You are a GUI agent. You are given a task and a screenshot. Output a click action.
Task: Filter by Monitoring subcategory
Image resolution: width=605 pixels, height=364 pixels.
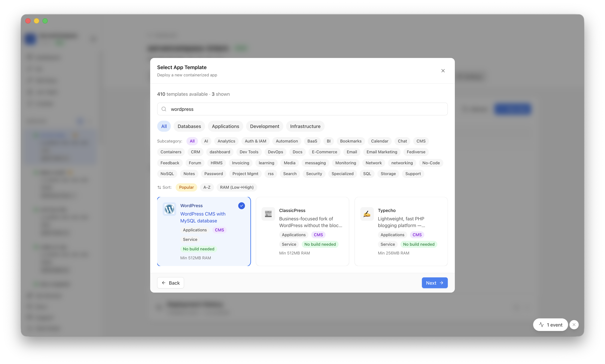pyautogui.click(x=345, y=163)
